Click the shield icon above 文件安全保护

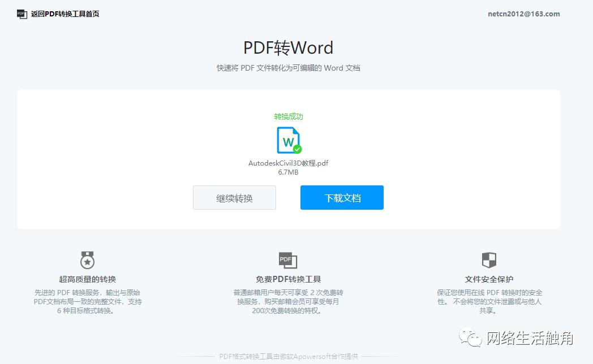[x=488, y=260]
